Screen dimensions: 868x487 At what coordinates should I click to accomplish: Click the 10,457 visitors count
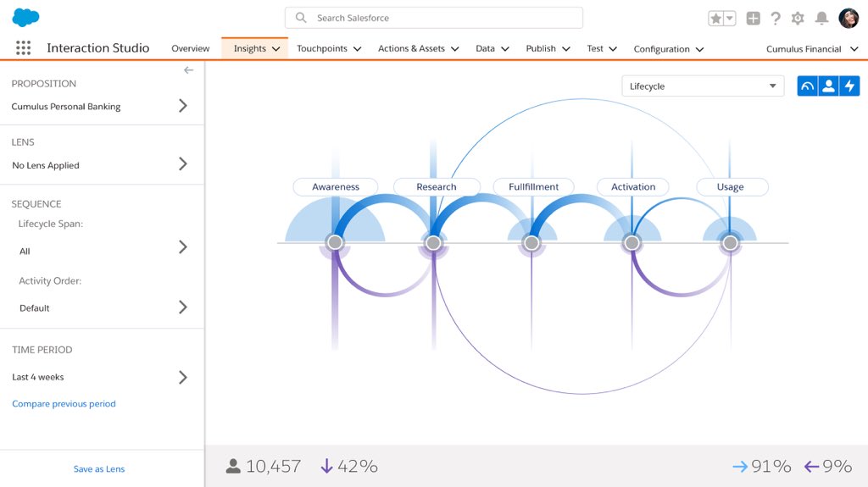tap(274, 466)
